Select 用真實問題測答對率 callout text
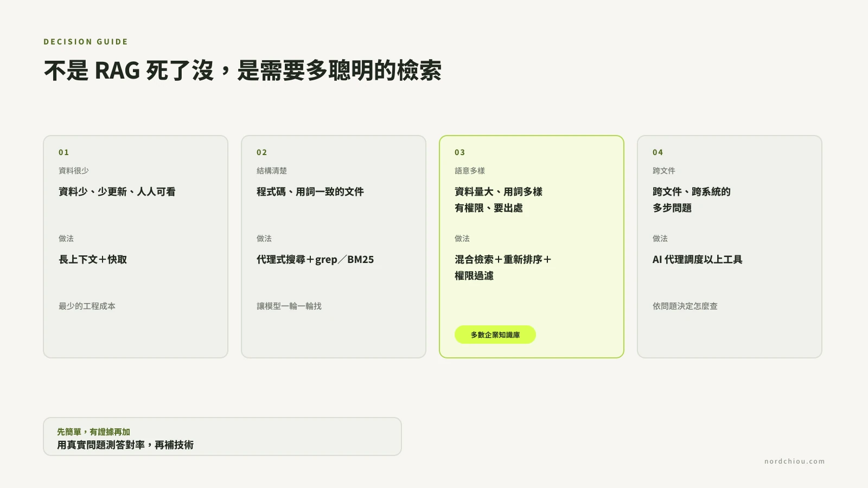Screen dimensions: 868x488 click(x=101, y=445)
